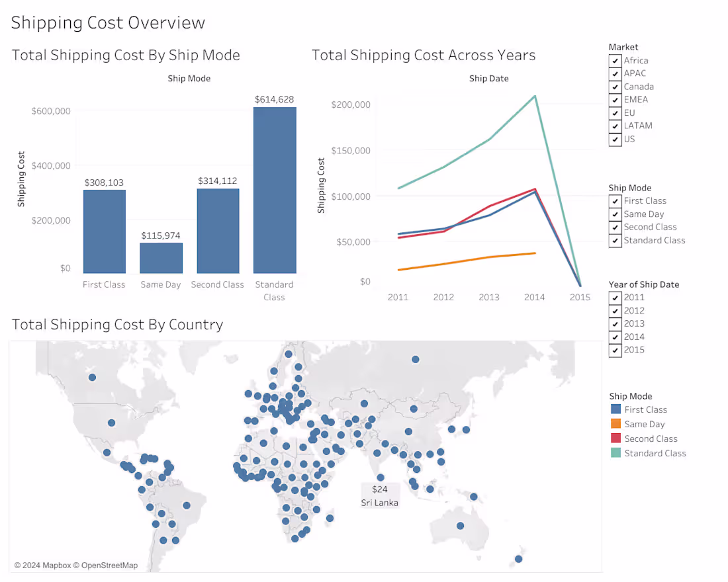The image size is (728, 582).
Task: Toggle the Canada market filter off
Action: (615, 87)
